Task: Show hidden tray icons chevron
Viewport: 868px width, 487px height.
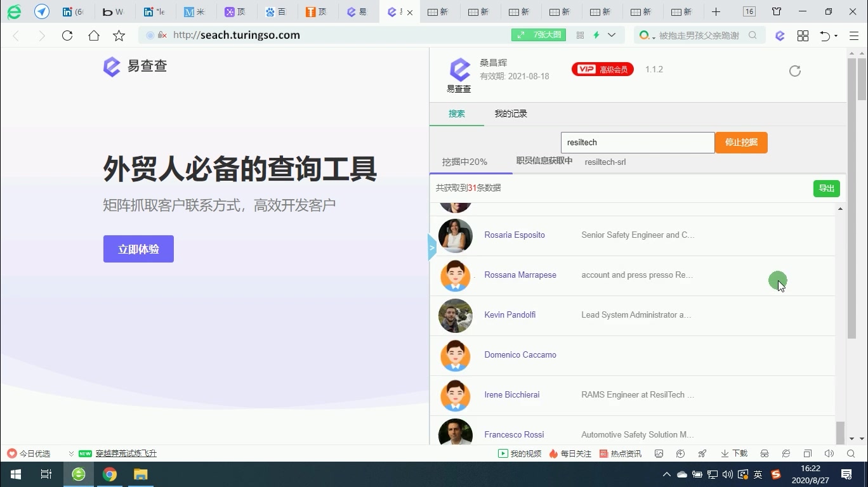Action: (666, 474)
